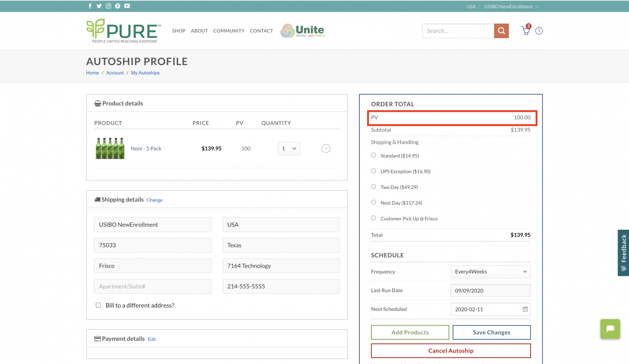Click the Apartment/Suite# field
Image resolution: width=629 pixels, height=364 pixels.
coord(153,286)
